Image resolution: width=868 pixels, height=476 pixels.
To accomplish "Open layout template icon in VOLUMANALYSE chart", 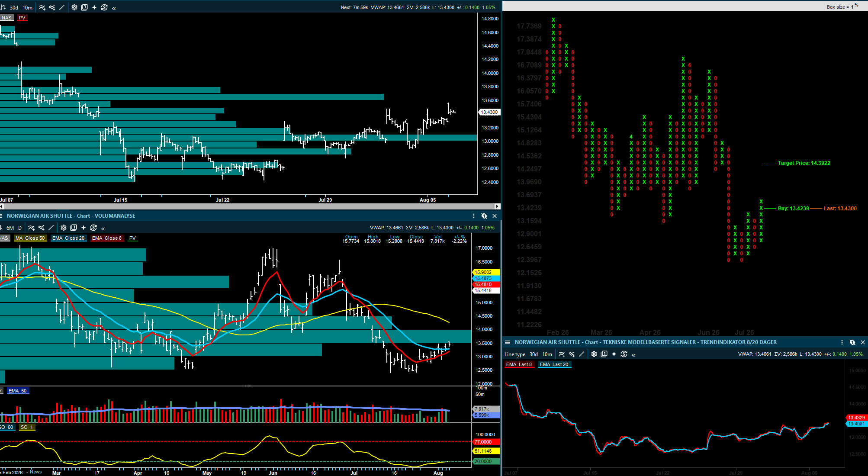I will tap(74, 228).
